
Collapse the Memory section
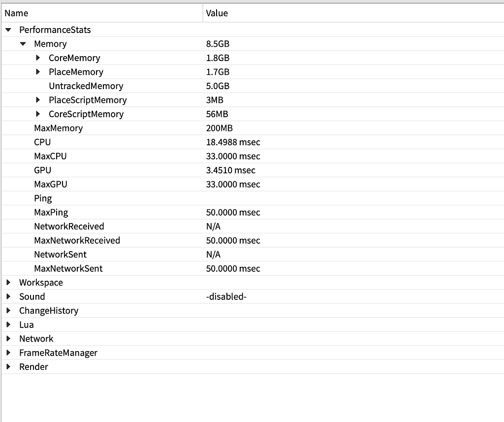point(23,44)
